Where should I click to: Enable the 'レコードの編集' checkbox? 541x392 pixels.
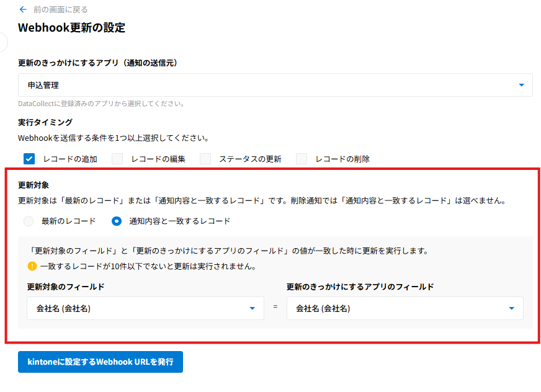117,159
